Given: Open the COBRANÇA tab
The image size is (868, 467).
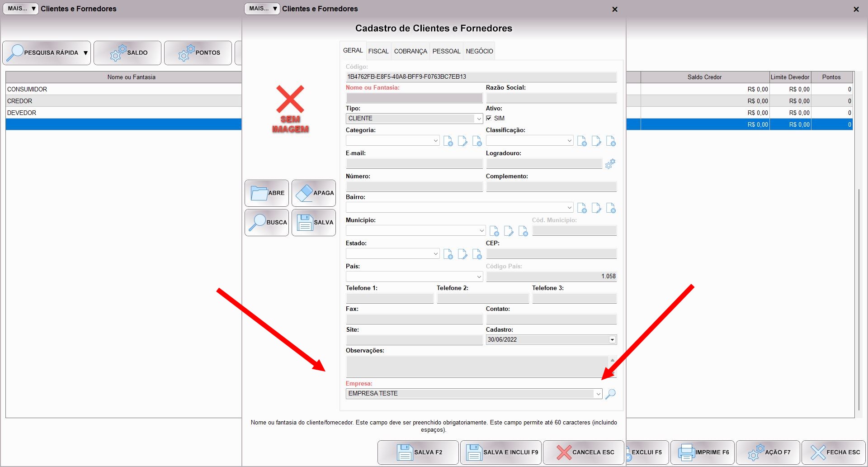Looking at the screenshot, I should (410, 51).
